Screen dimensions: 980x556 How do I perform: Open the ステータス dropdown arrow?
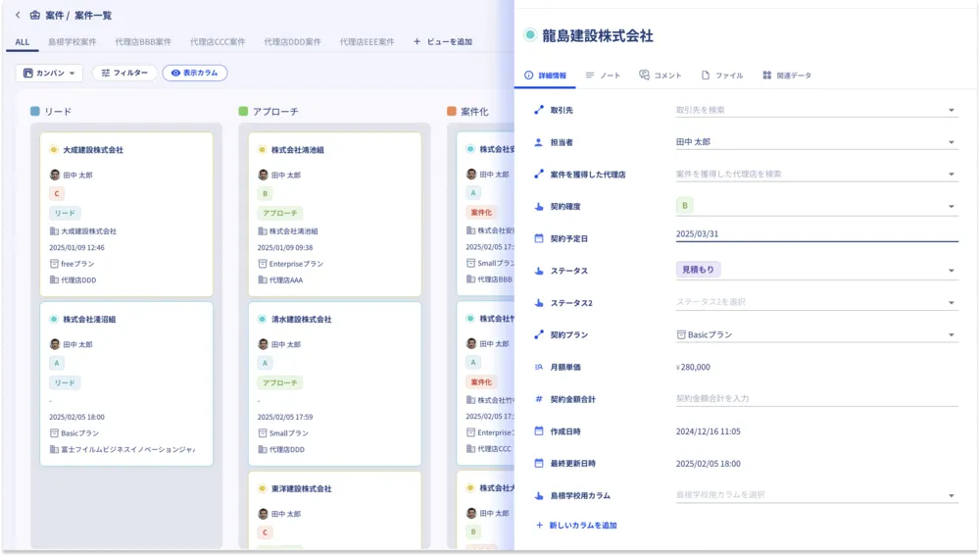951,271
